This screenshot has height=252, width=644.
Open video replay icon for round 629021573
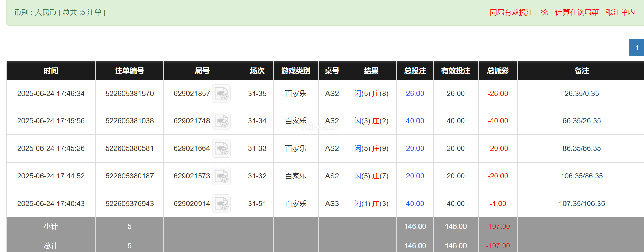click(221, 176)
